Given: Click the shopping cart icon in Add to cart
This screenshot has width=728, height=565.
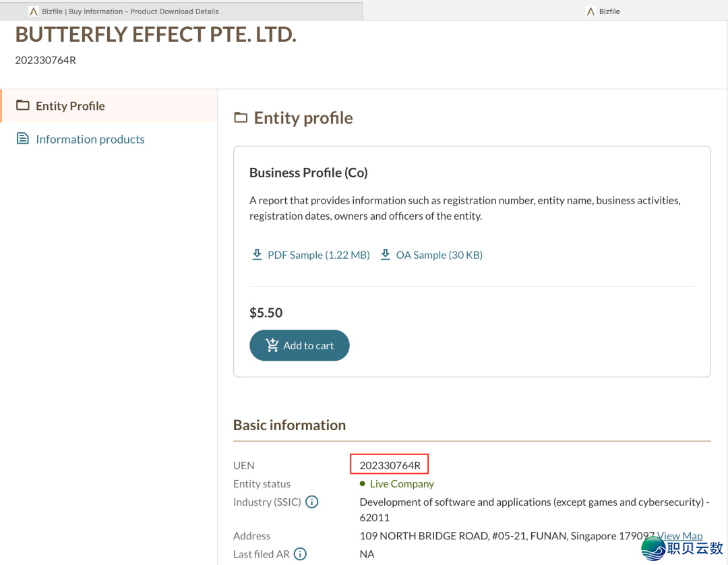Looking at the screenshot, I should point(272,345).
